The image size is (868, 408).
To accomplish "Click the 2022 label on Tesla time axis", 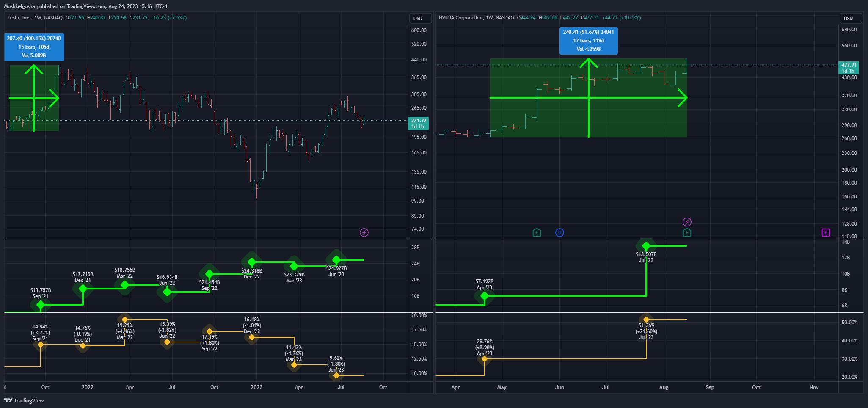I will 88,387.
